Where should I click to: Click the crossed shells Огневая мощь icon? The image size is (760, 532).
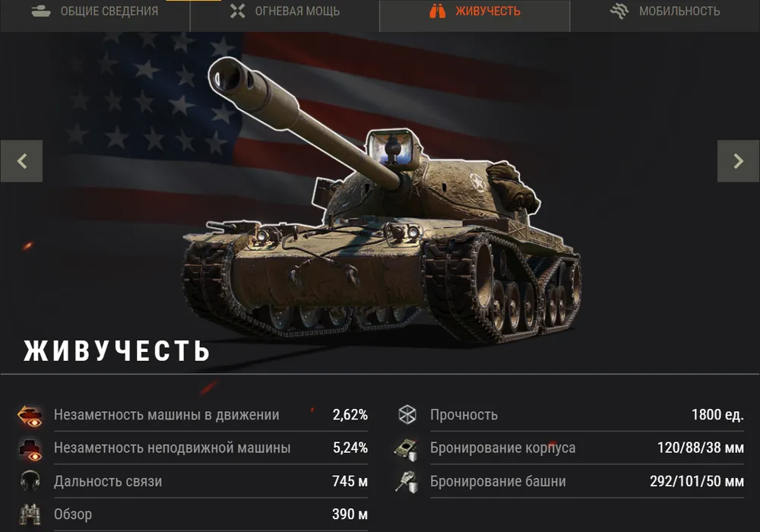237,11
